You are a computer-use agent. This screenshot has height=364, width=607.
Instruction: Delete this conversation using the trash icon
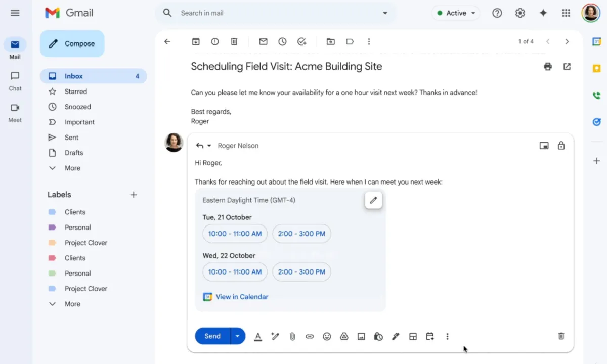click(234, 42)
